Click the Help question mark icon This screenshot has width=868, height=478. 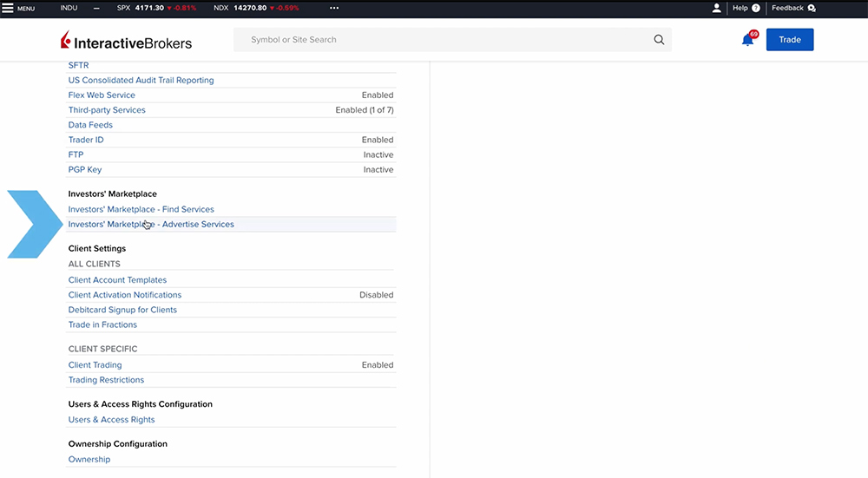pos(755,8)
